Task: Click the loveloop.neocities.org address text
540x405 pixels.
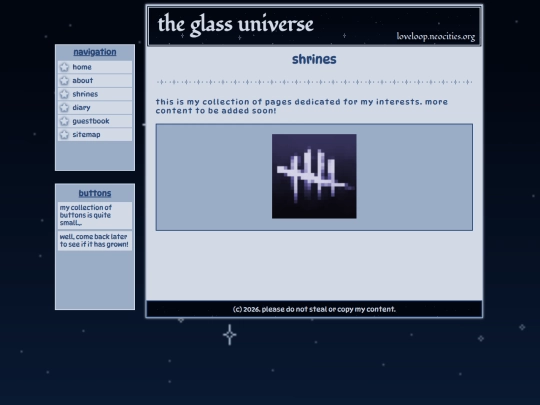Action: 436,37
